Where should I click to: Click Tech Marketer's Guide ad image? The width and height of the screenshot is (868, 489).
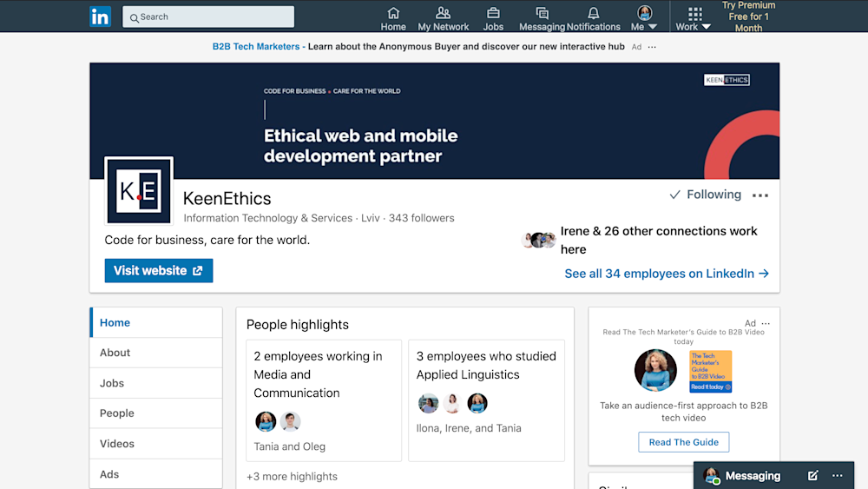(x=711, y=371)
